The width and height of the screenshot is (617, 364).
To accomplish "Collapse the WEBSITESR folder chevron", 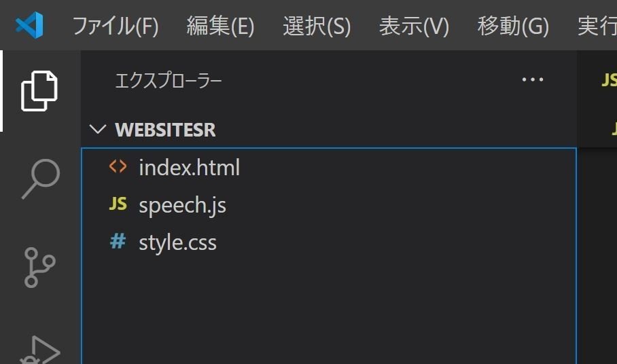I will tap(98, 129).
